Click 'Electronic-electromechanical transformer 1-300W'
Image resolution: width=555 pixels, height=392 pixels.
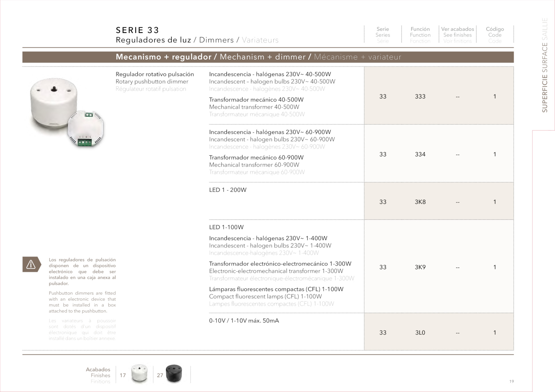[x=276, y=271]
